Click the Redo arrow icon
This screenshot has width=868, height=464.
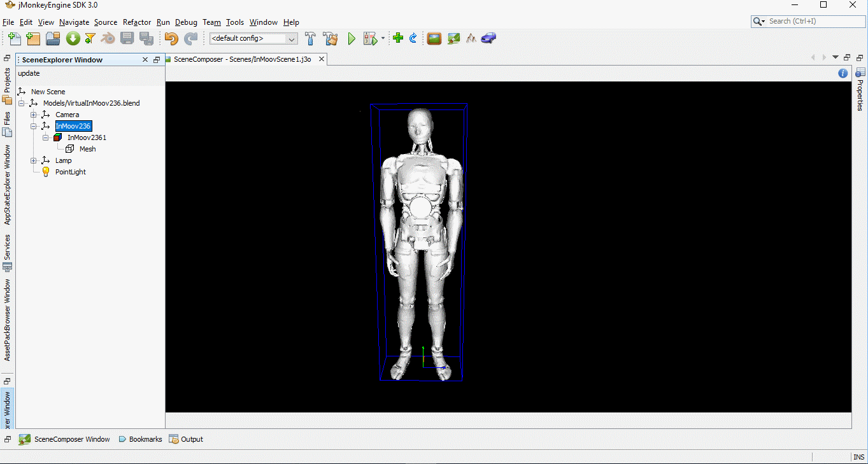[x=190, y=39]
